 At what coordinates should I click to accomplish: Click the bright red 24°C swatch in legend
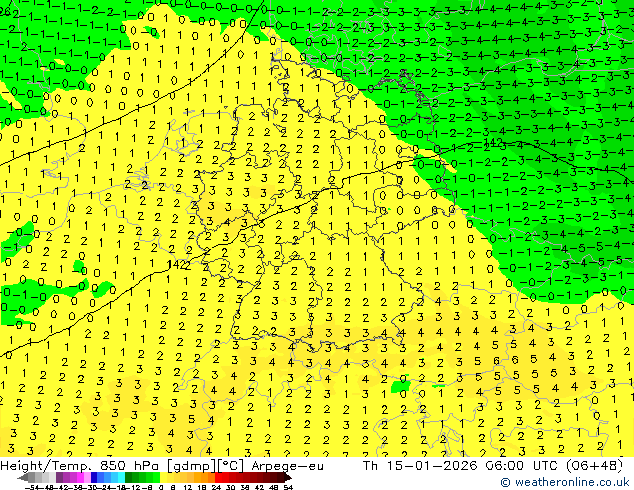(218, 478)
